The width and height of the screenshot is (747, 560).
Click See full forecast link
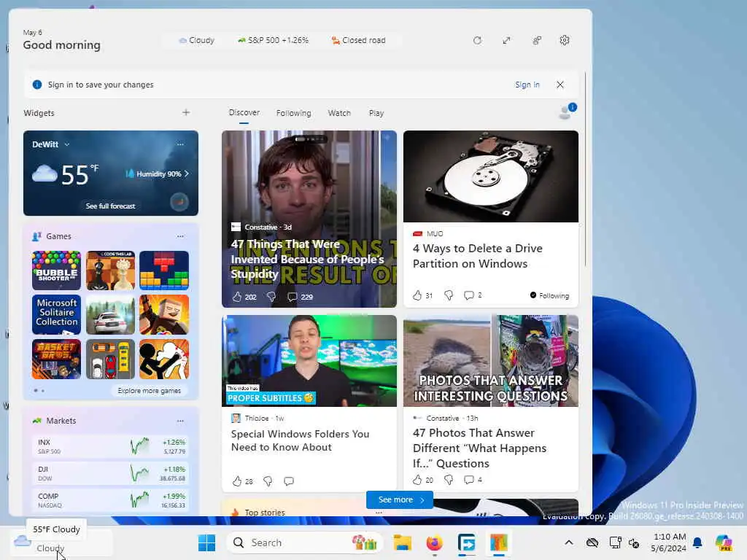click(110, 206)
